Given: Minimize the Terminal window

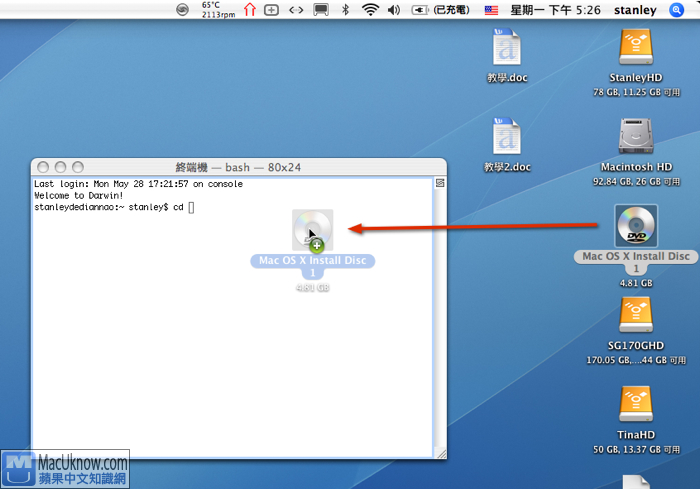Looking at the screenshot, I should [60, 167].
